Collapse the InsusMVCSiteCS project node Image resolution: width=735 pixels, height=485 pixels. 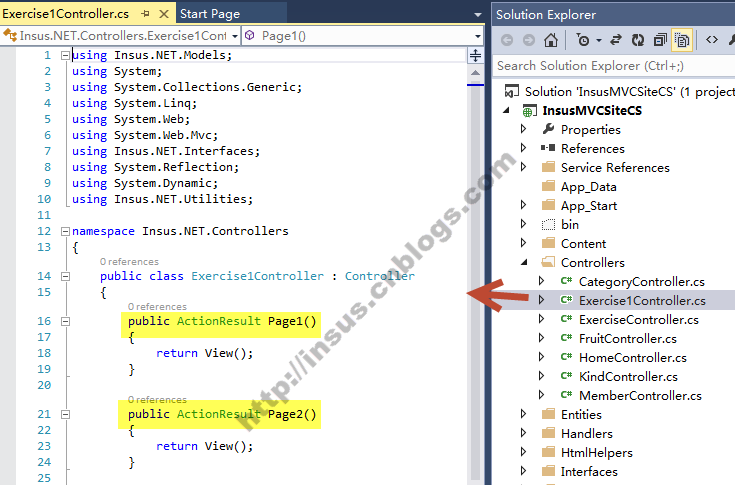[x=506, y=111]
